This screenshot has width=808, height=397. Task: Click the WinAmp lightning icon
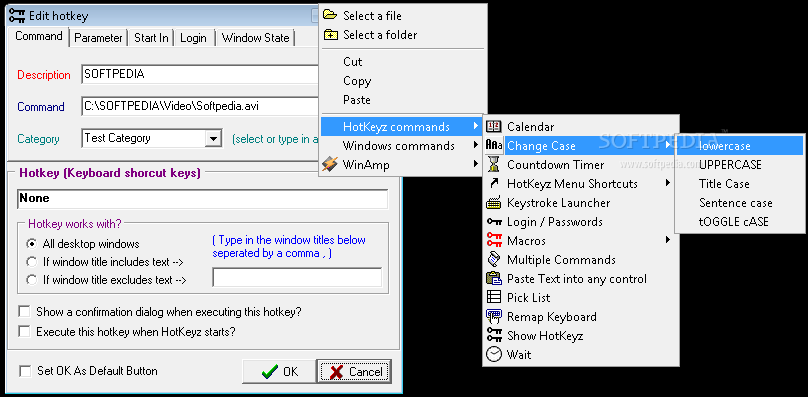point(330,164)
